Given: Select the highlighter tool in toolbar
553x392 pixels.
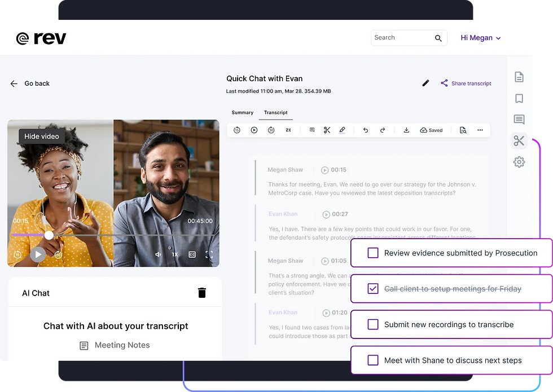Looking at the screenshot, I should tap(342, 130).
